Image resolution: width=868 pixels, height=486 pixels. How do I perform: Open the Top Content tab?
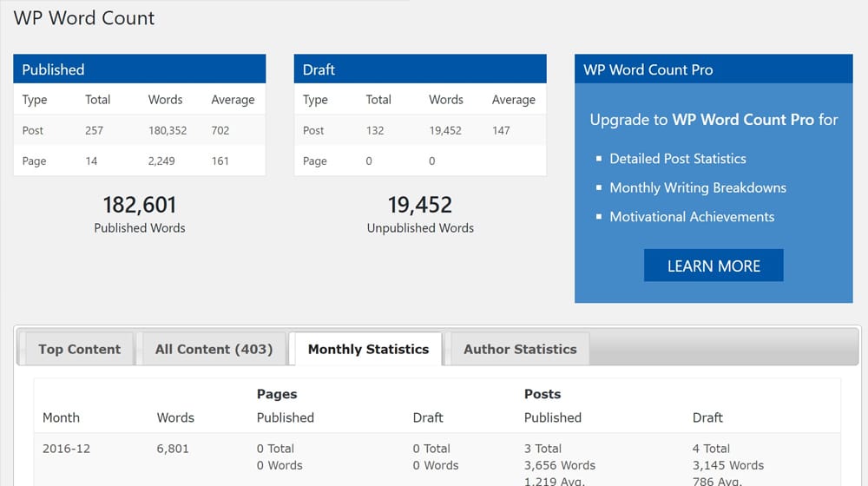tap(79, 349)
